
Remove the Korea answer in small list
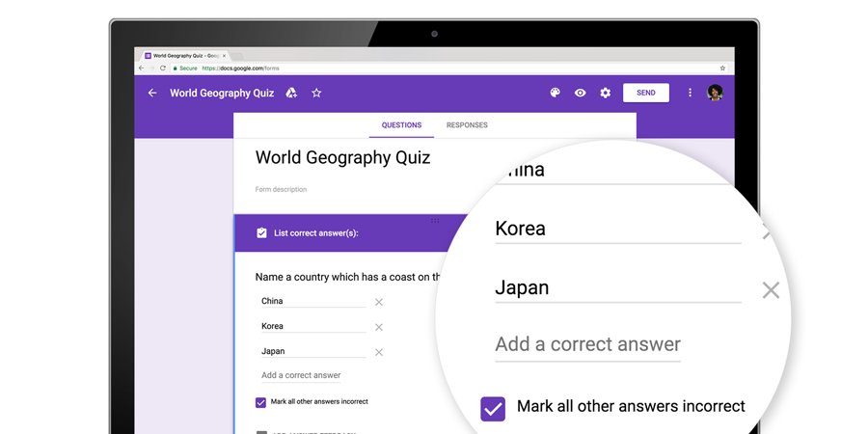coord(379,327)
